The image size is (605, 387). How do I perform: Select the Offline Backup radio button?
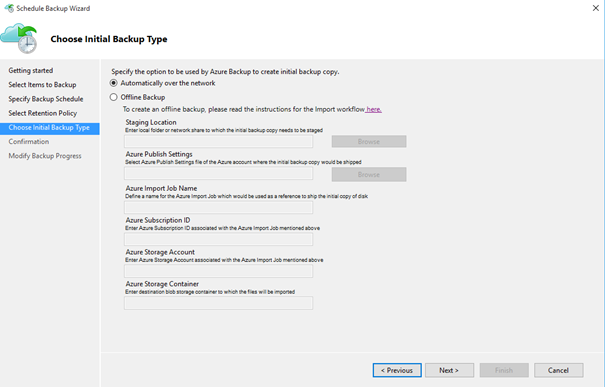tap(113, 97)
